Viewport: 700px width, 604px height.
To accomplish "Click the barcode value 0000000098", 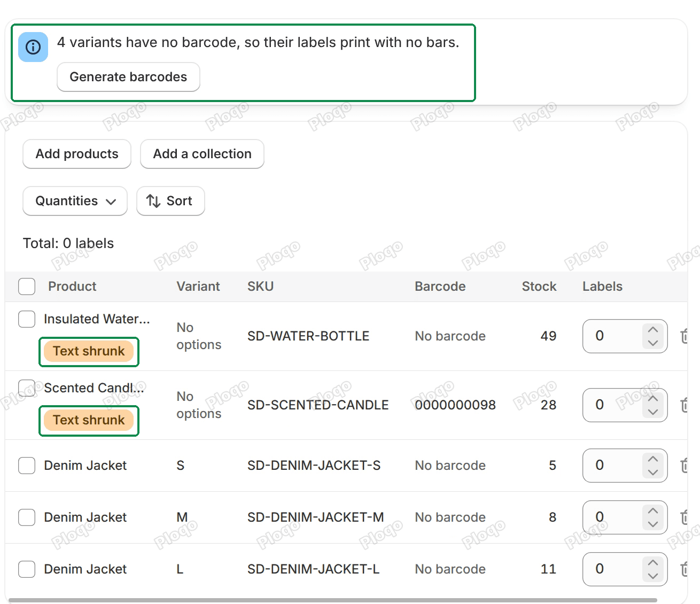I will [x=455, y=405].
